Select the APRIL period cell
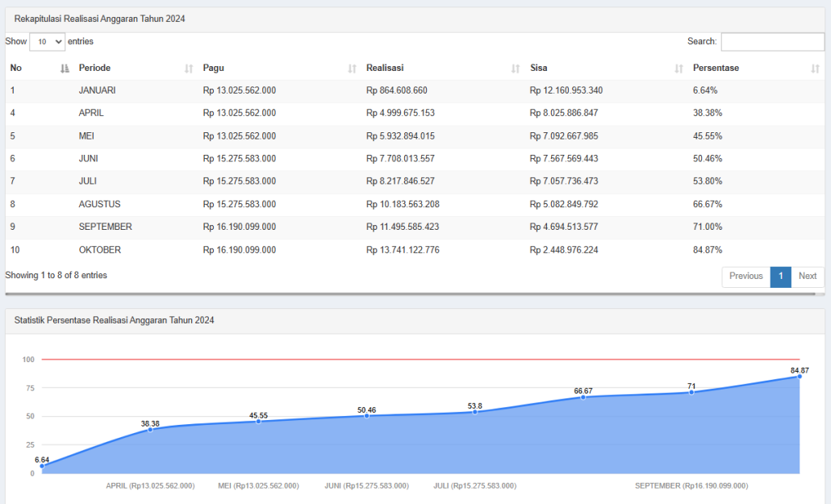Screen dimensions: 831x504 91,113
